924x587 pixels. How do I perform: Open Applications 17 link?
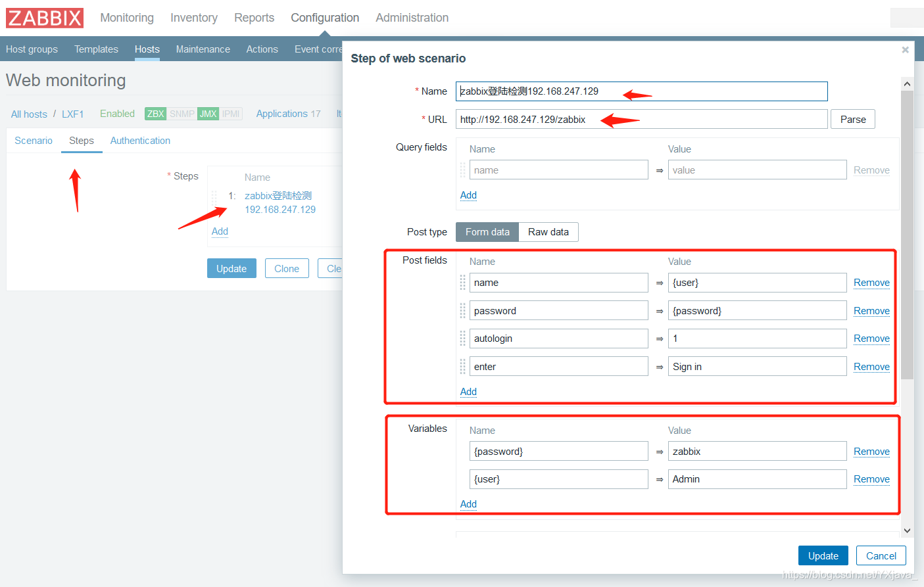[288, 114]
